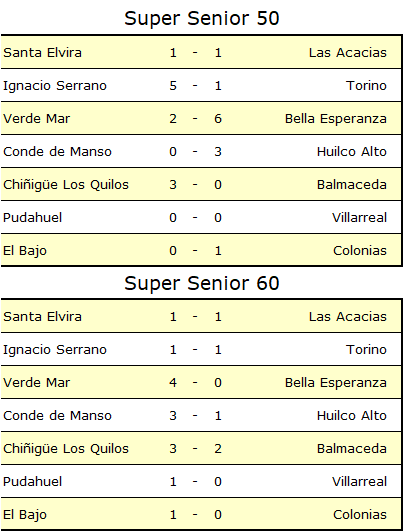Select Torino in the Super Senior 60 table
Screen dimensions: 403x531
366,350
